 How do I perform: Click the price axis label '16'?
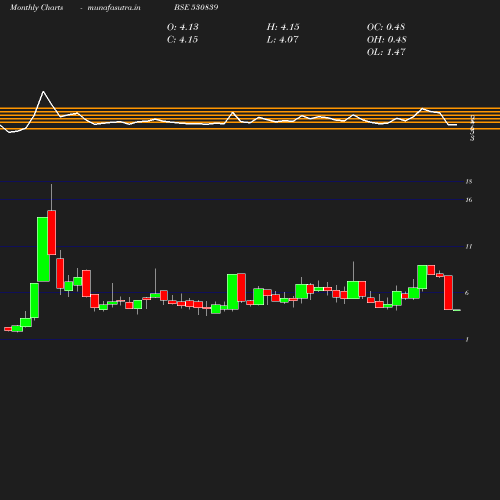[x=469, y=200]
